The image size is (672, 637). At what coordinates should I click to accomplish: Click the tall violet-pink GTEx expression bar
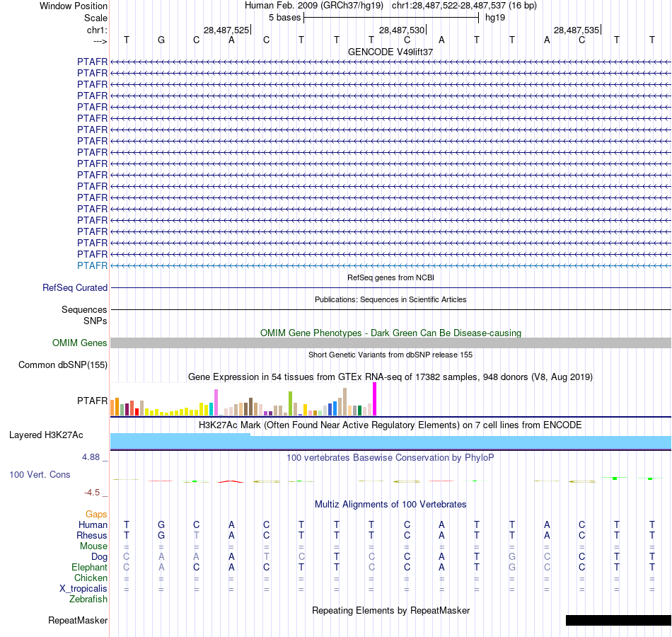coord(216,402)
